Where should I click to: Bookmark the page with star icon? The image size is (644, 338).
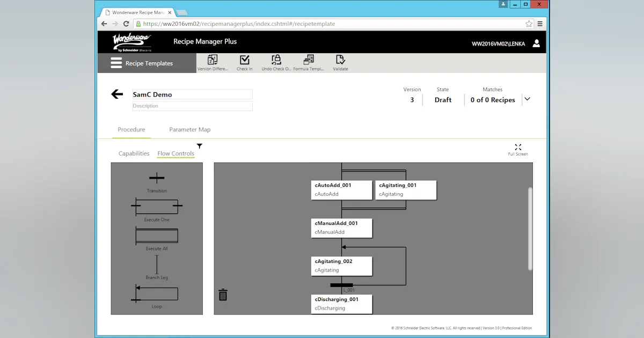click(529, 24)
